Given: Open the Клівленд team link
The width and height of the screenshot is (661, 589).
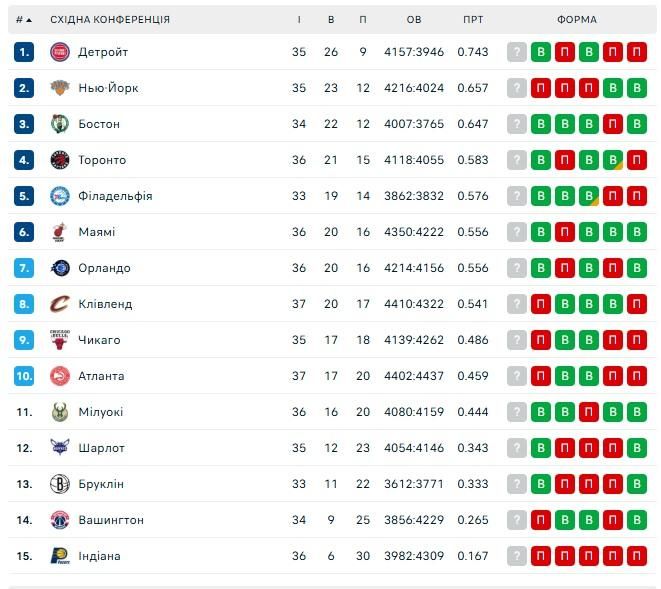Looking at the screenshot, I should (105, 304).
